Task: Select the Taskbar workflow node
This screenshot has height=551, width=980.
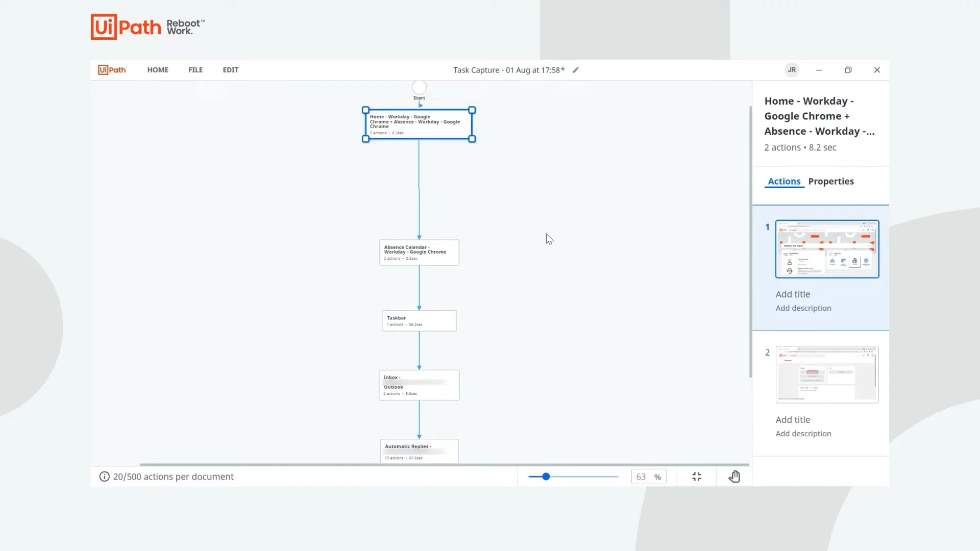Action: pyautogui.click(x=419, y=321)
